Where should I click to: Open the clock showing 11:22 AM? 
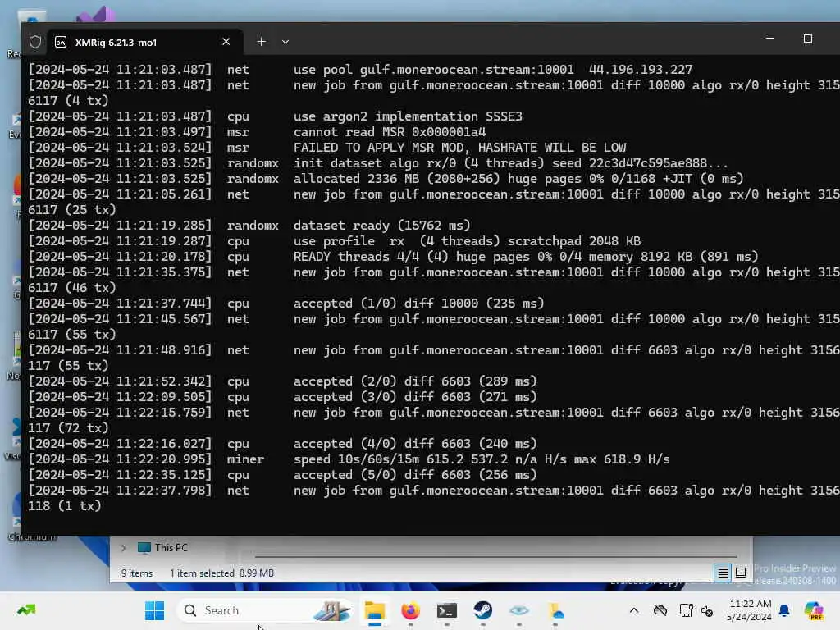pyautogui.click(x=750, y=610)
